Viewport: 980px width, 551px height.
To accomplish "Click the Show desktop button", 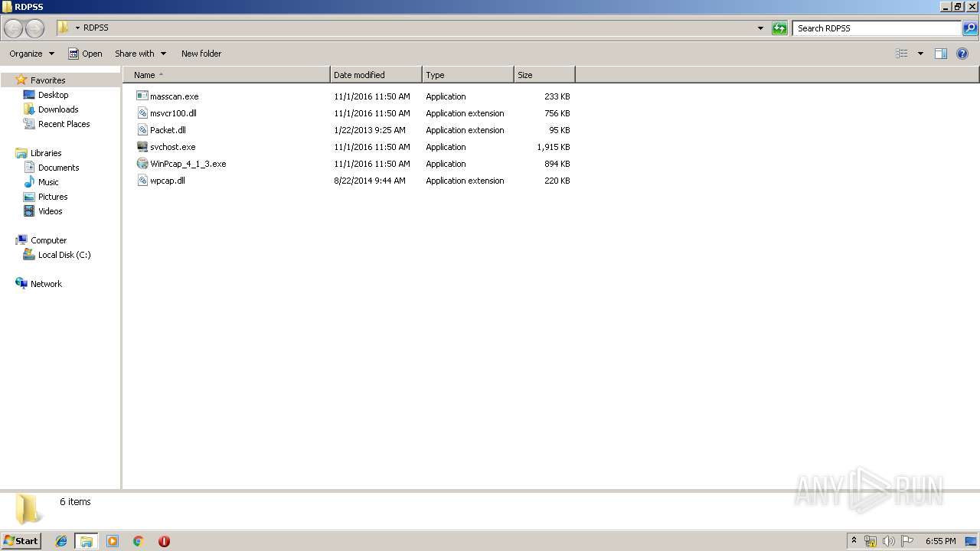I will (972, 541).
